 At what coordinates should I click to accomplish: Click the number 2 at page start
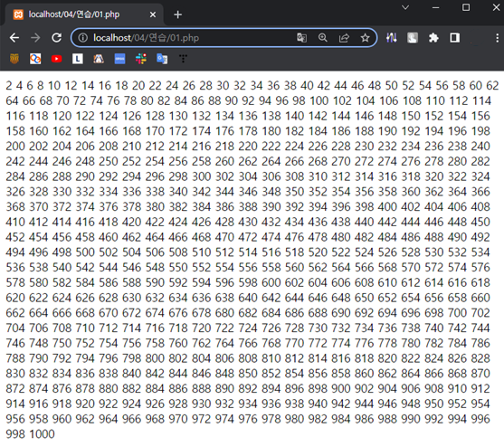9,86
